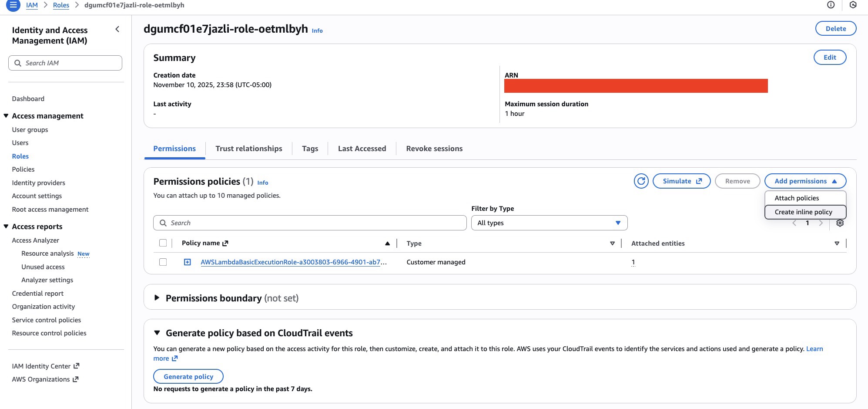The width and height of the screenshot is (868, 409).
Task: Open table preferences gear icon
Action: pyautogui.click(x=840, y=223)
